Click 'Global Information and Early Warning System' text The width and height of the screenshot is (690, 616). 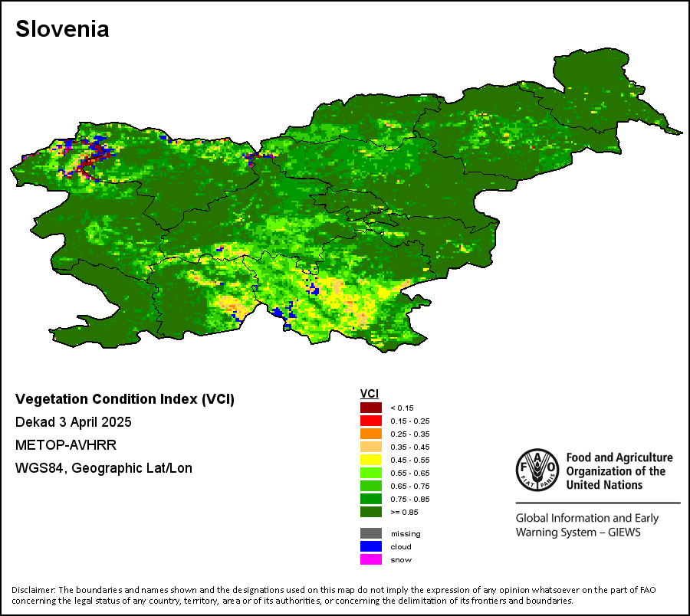coord(587,525)
